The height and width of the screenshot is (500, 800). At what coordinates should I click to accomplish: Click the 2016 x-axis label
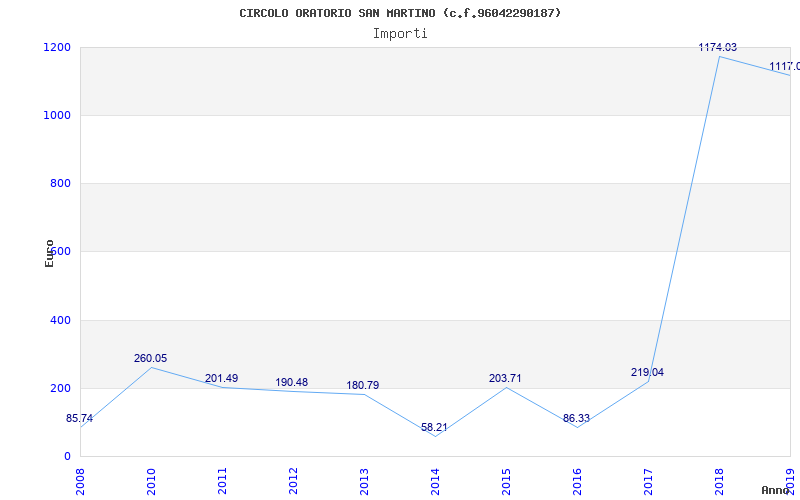tap(577, 481)
